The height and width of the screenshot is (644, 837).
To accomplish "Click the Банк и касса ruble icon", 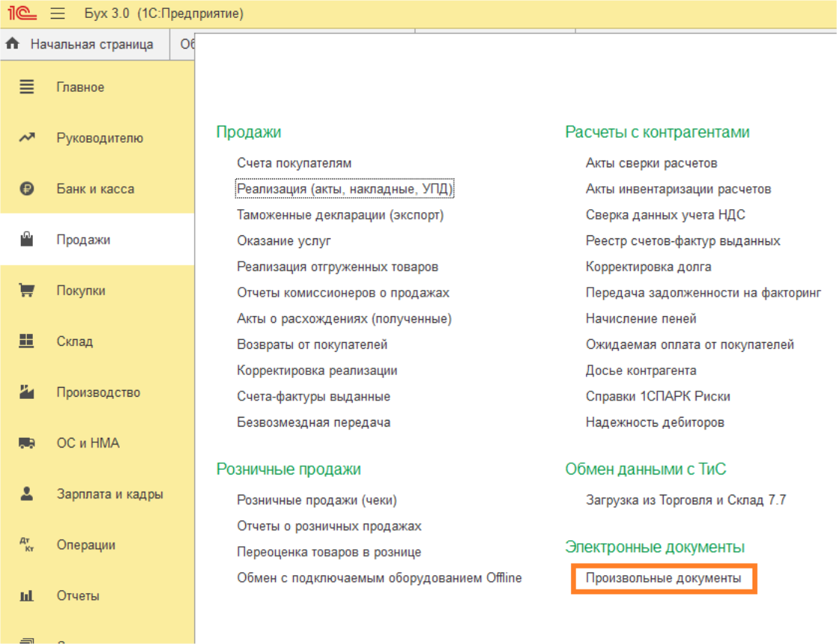I will 27,189.
